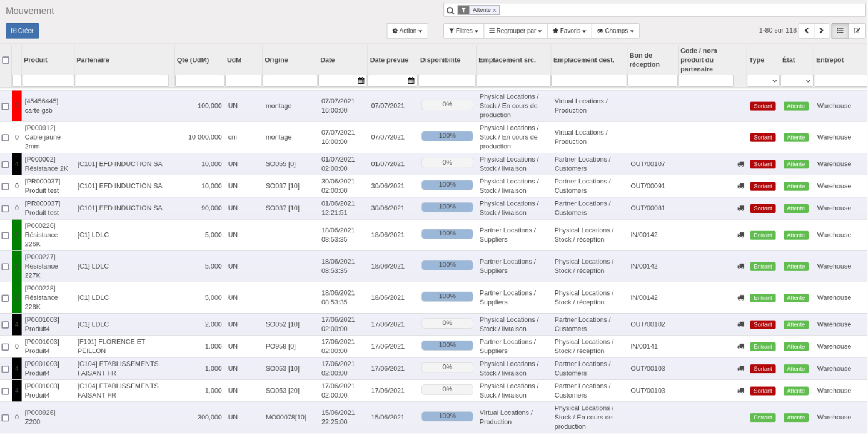Image resolution: width=868 pixels, height=437 pixels.
Task: Switch to form edit view
Action: (857, 31)
